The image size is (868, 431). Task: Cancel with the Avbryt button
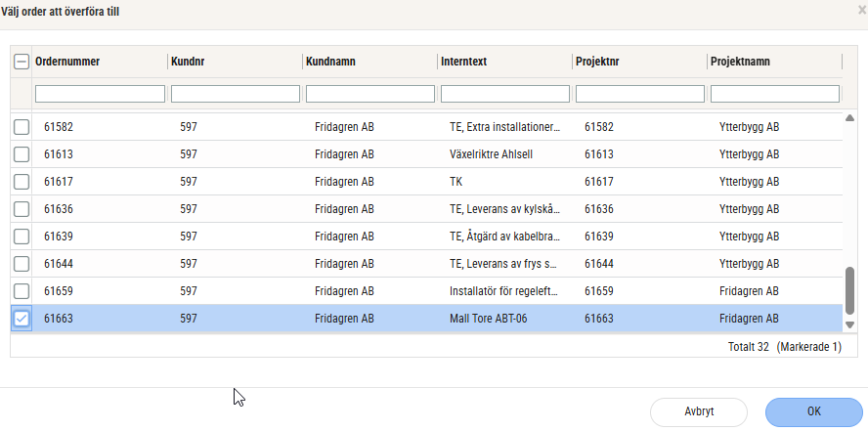(x=698, y=411)
